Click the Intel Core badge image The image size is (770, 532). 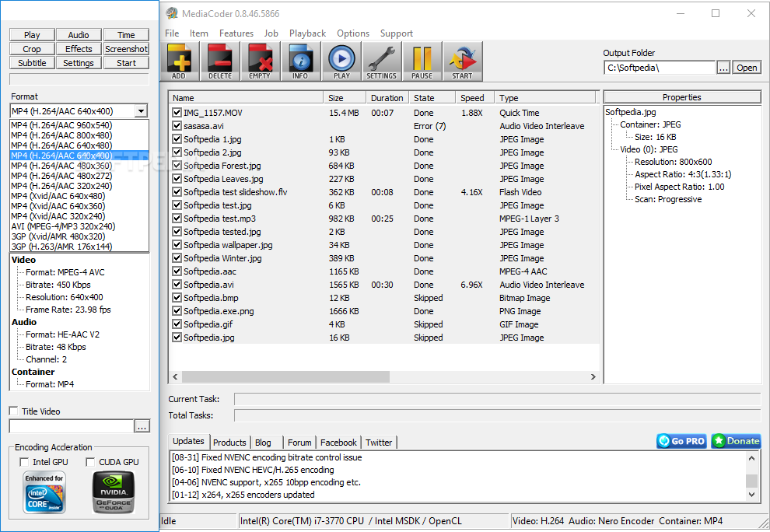coord(44,492)
